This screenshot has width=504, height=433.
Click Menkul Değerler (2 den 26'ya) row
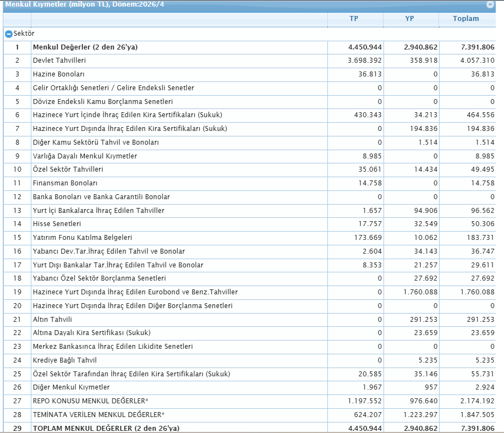249,47
